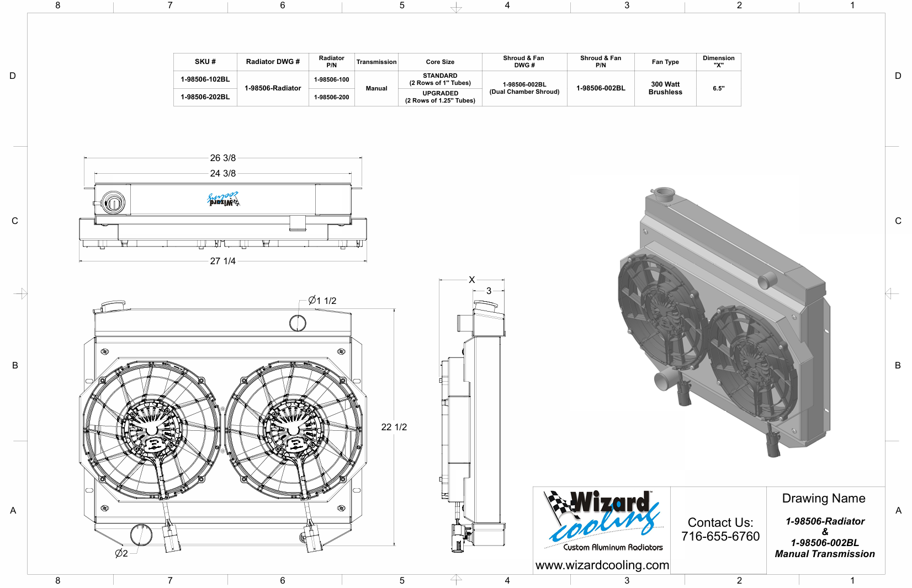Click the Core Size column header
The image size is (912, 588).
point(440,62)
